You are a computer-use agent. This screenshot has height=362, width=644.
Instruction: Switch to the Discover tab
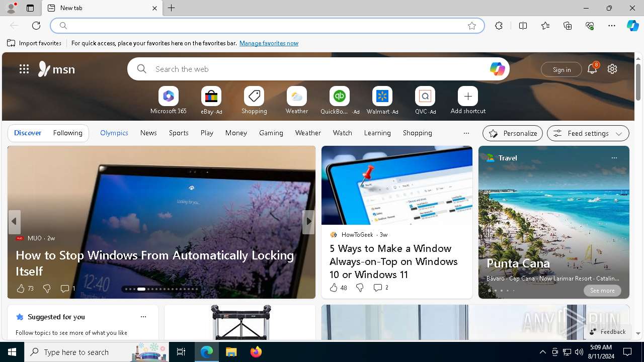pyautogui.click(x=28, y=133)
